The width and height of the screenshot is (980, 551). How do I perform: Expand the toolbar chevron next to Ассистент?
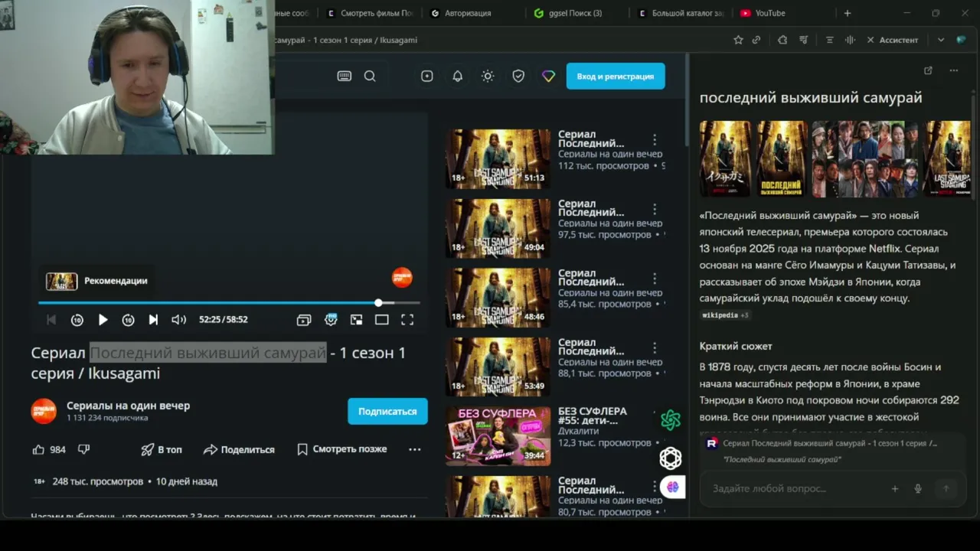[941, 40]
